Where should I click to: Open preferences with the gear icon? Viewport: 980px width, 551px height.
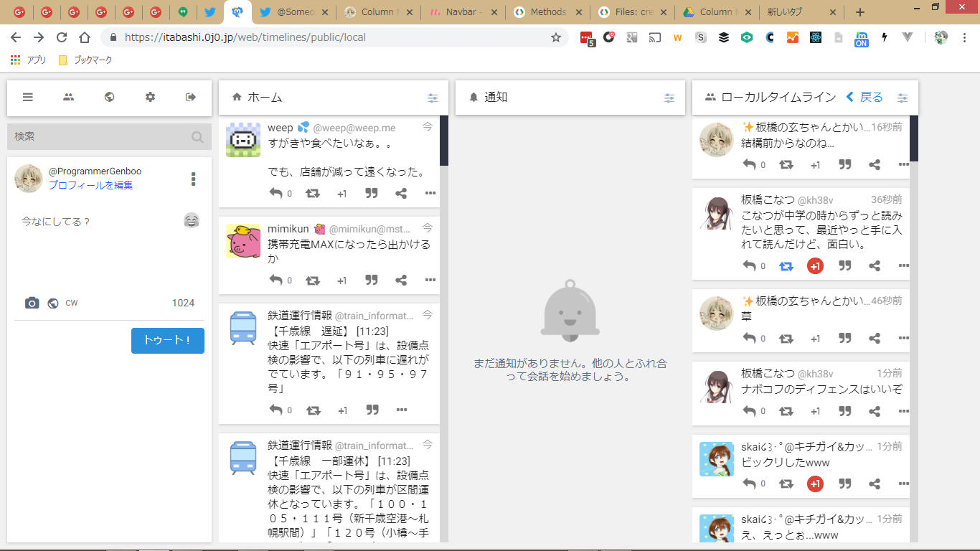(x=150, y=98)
